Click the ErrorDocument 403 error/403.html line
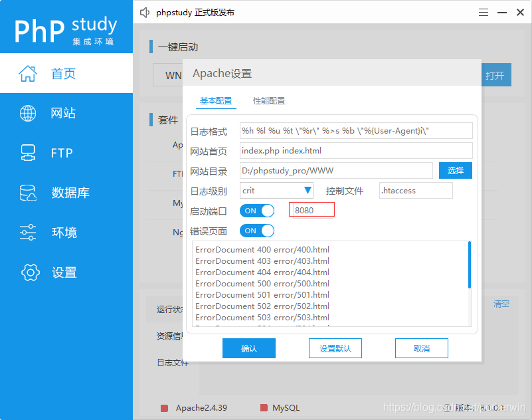This screenshot has width=532, height=420. 262,261
